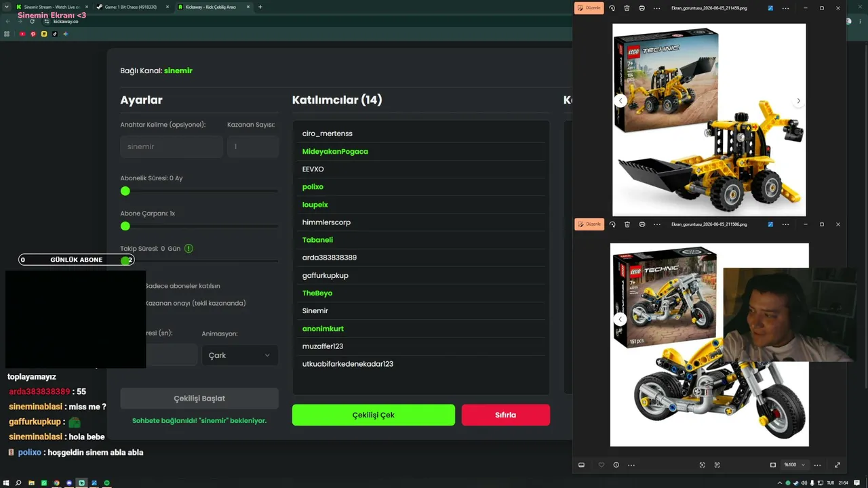Click the Takip Süresi info icon
Viewport: 868px width, 488px height.
point(189,249)
